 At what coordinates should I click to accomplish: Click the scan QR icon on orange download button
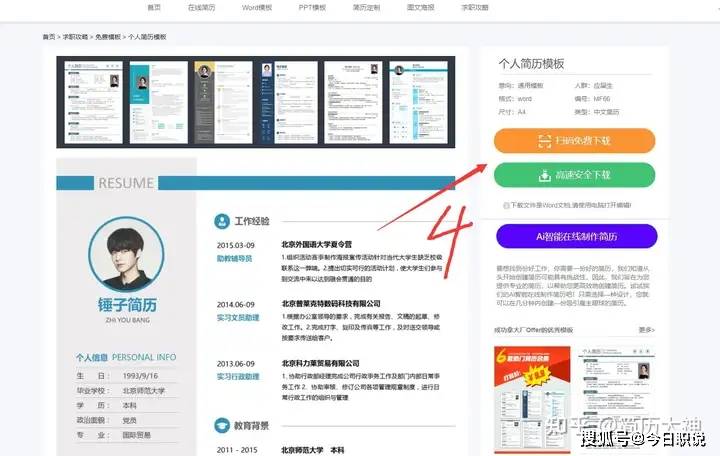(x=545, y=141)
